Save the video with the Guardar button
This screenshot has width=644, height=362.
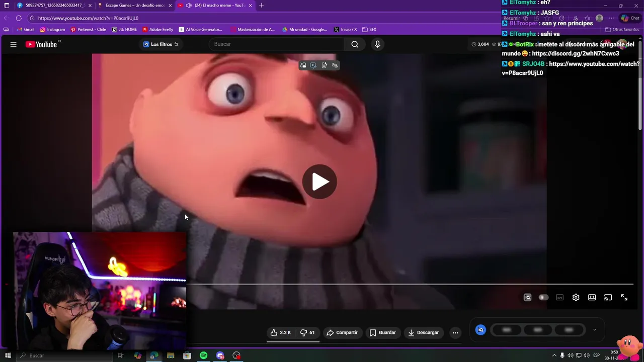pos(382,332)
